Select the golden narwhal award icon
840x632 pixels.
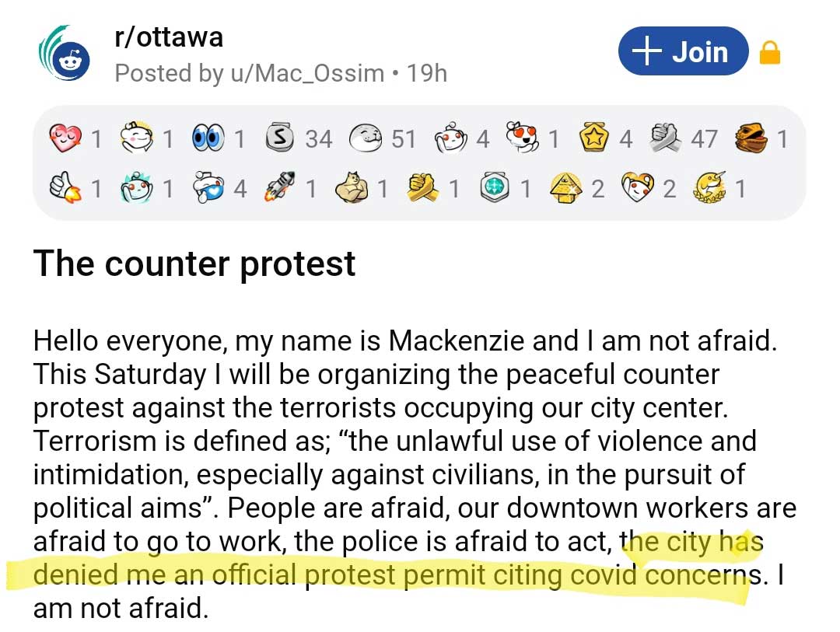711,188
